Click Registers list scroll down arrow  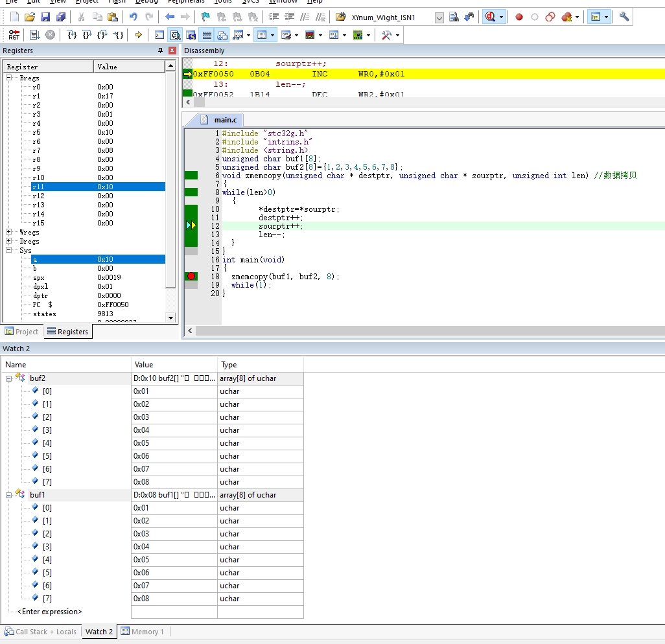click(170, 317)
